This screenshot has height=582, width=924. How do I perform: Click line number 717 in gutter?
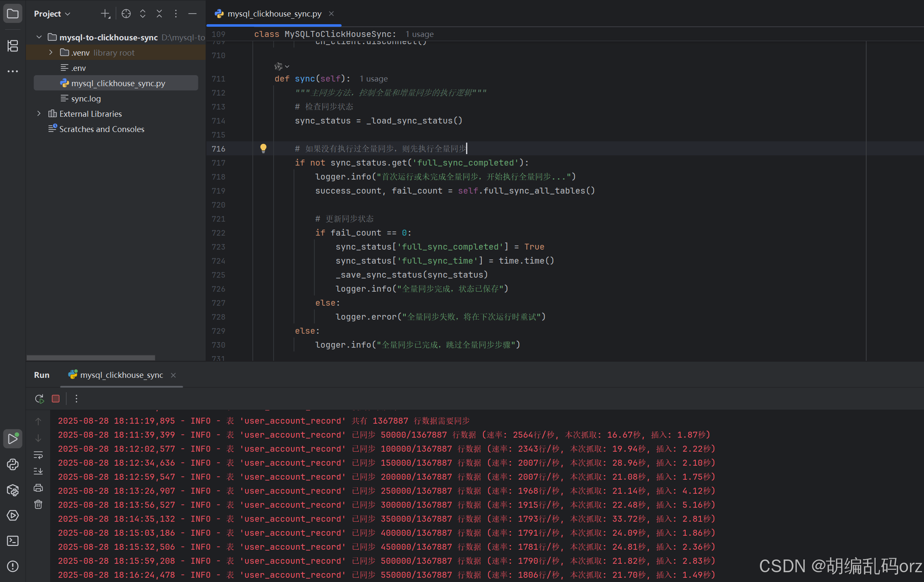click(218, 163)
